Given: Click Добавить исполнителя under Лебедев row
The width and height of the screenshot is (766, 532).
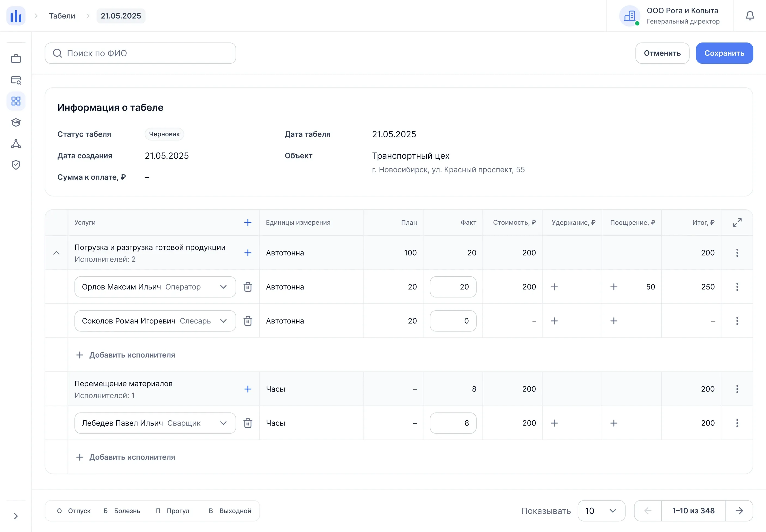Looking at the screenshot, I should [125, 457].
